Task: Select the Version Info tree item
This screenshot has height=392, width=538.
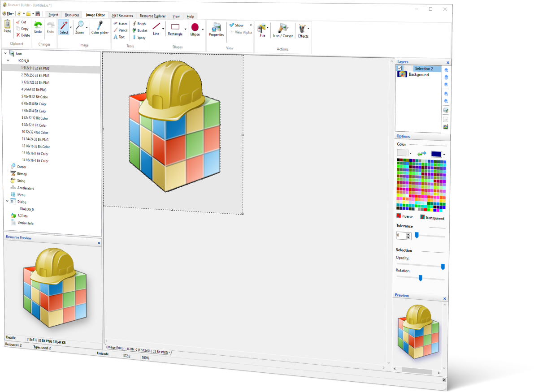Action: coord(26,223)
